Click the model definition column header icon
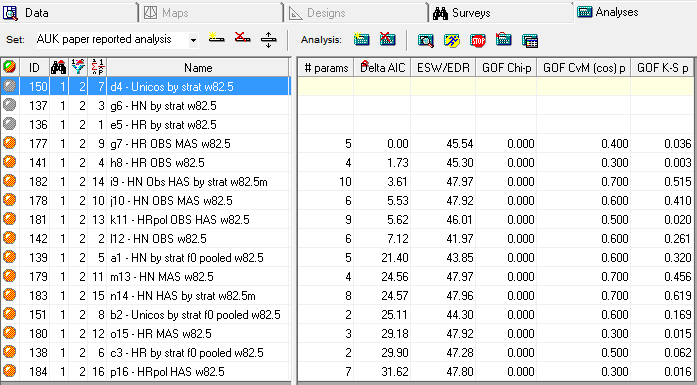Image resolution: width=697 pixels, height=385 pixels. pyautogui.click(x=97, y=68)
